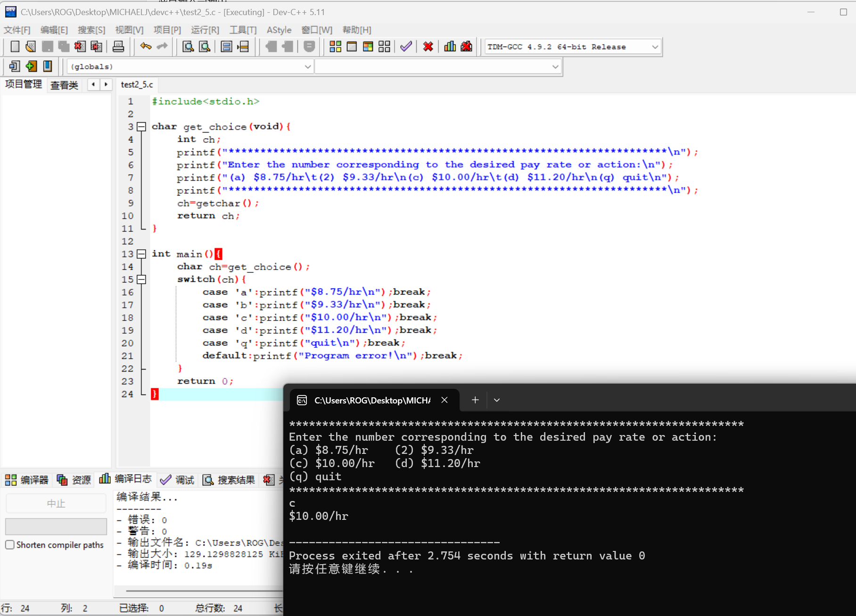Click '$10.00/hr' output in the console
This screenshot has width=856, height=616.
(x=319, y=517)
